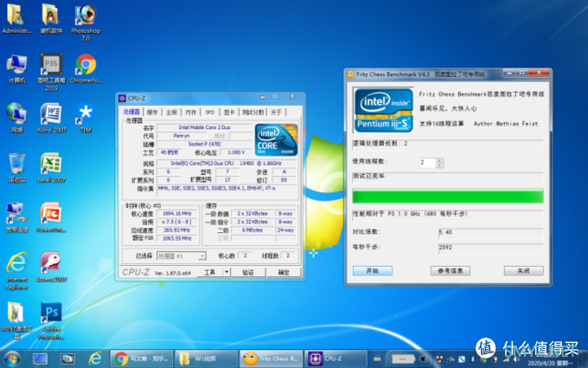Image resolution: width=588 pixels, height=368 pixels.
Task: Switch to the 缓存 tab in CPU-Z
Action: [152, 112]
